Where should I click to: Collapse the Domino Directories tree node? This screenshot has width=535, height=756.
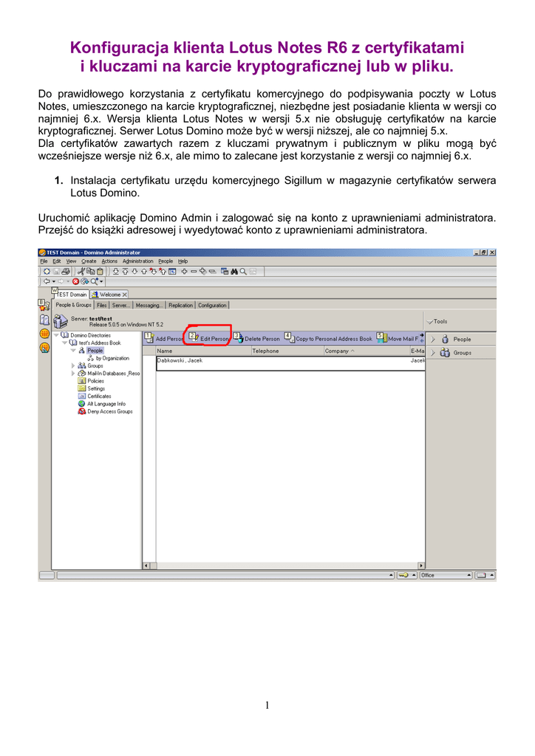[x=55, y=335]
